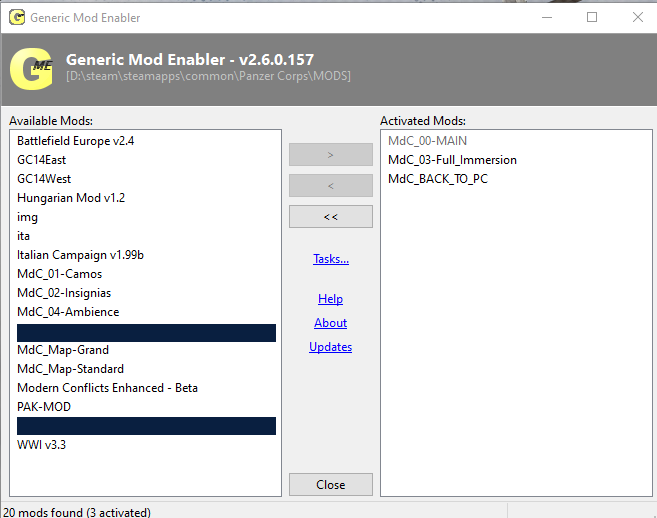The image size is (657, 518).
Task: Select activated MdC_00-MAIN mod
Action: pos(427,141)
